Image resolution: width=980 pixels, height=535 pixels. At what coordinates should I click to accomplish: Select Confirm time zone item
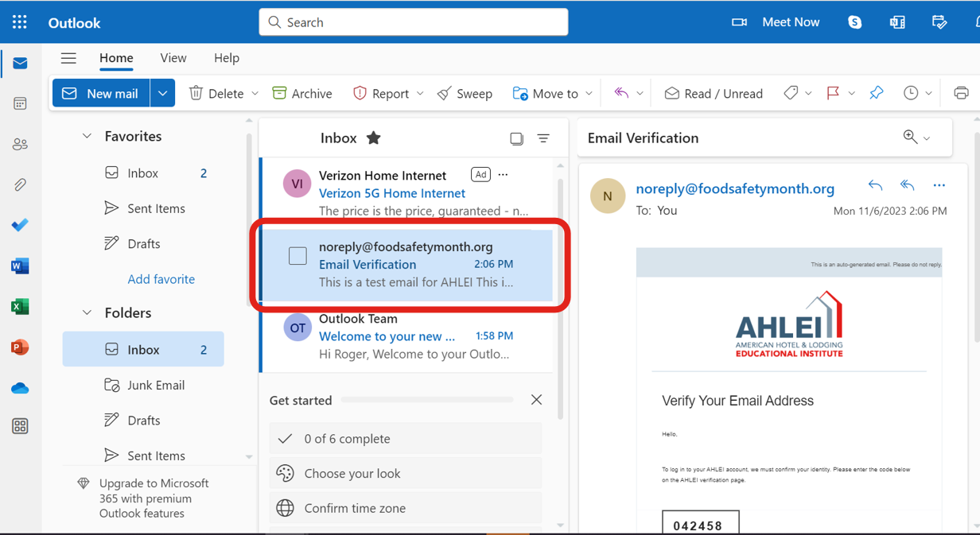point(406,508)
